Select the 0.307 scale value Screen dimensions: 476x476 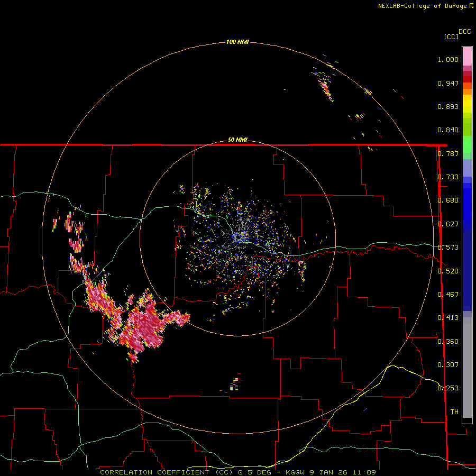point(448,364)
